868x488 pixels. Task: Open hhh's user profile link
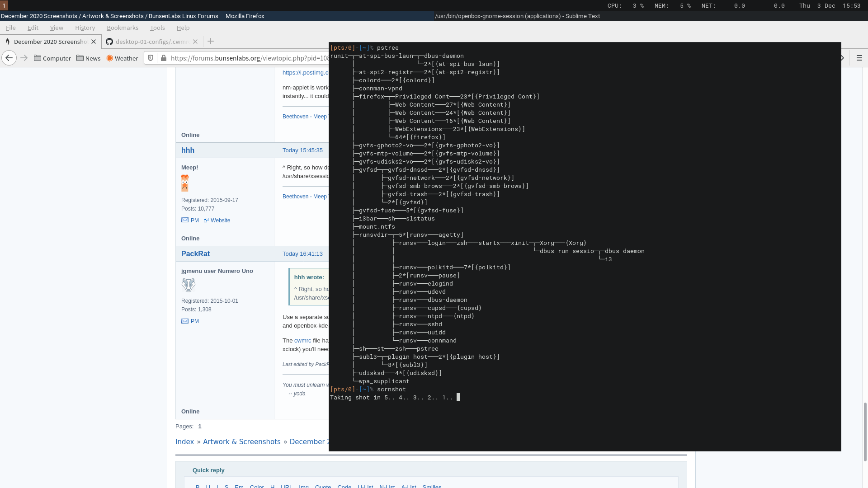tap(188, 150)
